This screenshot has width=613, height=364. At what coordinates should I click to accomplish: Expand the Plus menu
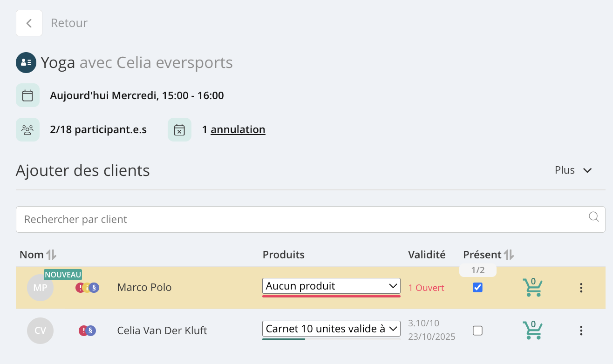[x=573, y=170]
